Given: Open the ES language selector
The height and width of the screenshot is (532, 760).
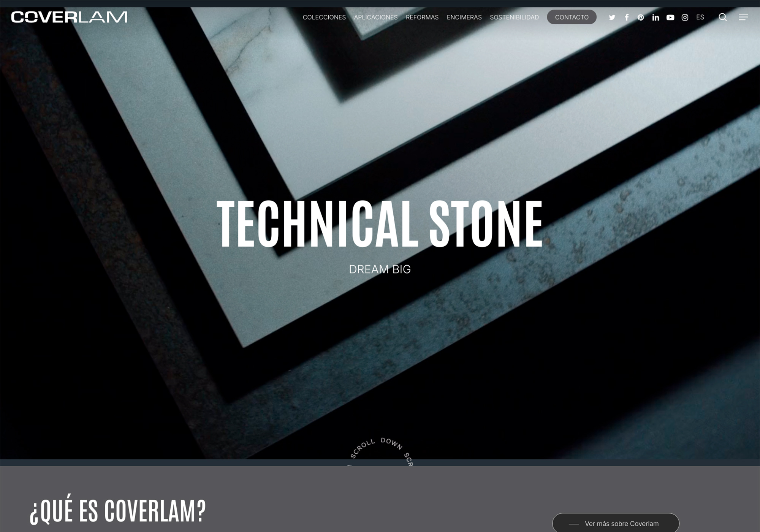Looking at the screenshot, I should [x=700, y=17].
